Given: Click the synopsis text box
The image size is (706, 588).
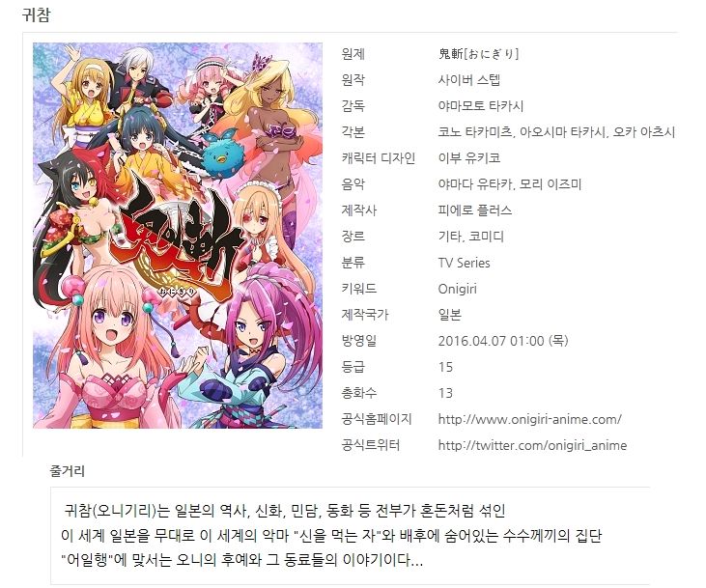Looking at the screenshot, I should 350,536.
